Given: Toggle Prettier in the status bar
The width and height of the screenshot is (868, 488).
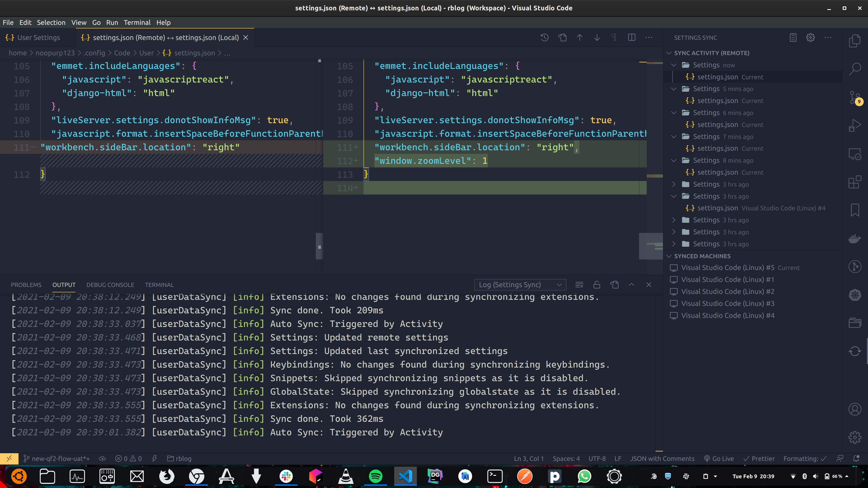Looking at the screenshot, I should pos(759,458).
